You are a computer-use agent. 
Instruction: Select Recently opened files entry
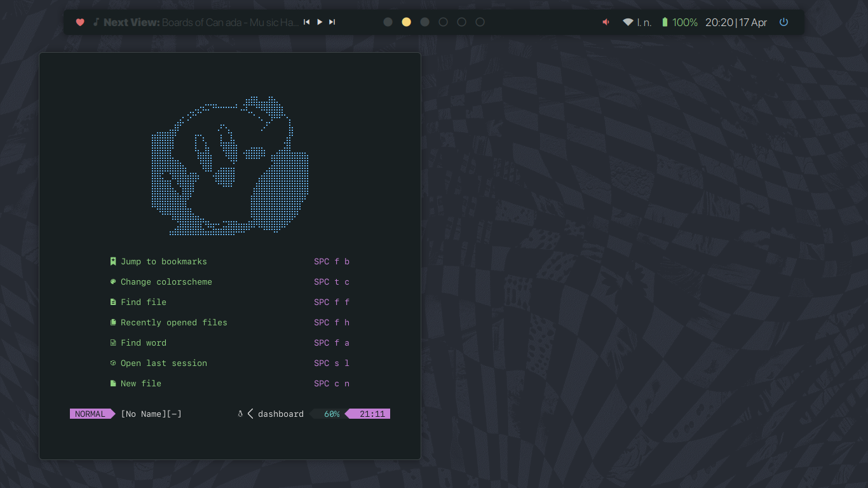coord(174,322)
